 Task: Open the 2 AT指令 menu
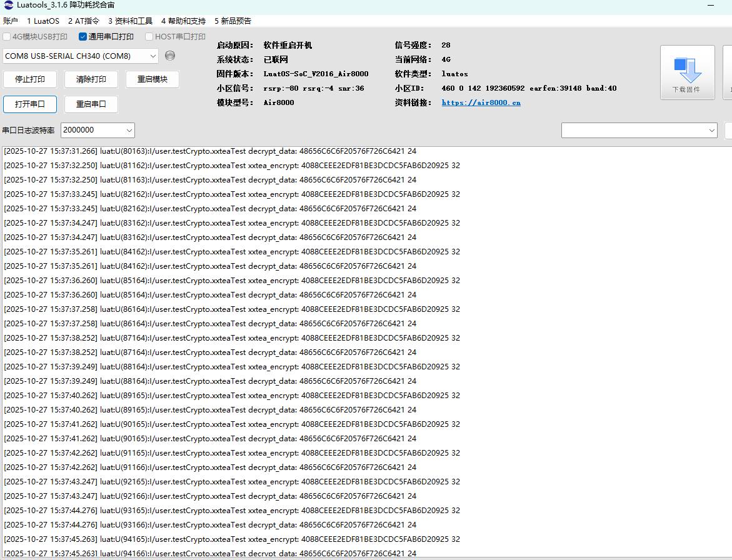83,21
